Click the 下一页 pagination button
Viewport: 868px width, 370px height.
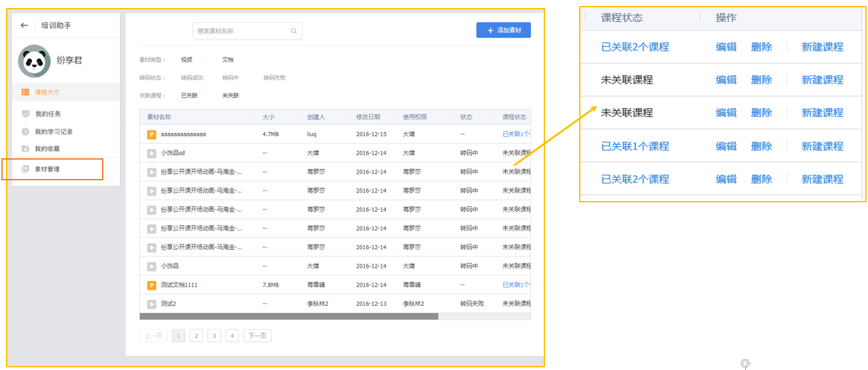pyautogui.click(x=258, y=336)
